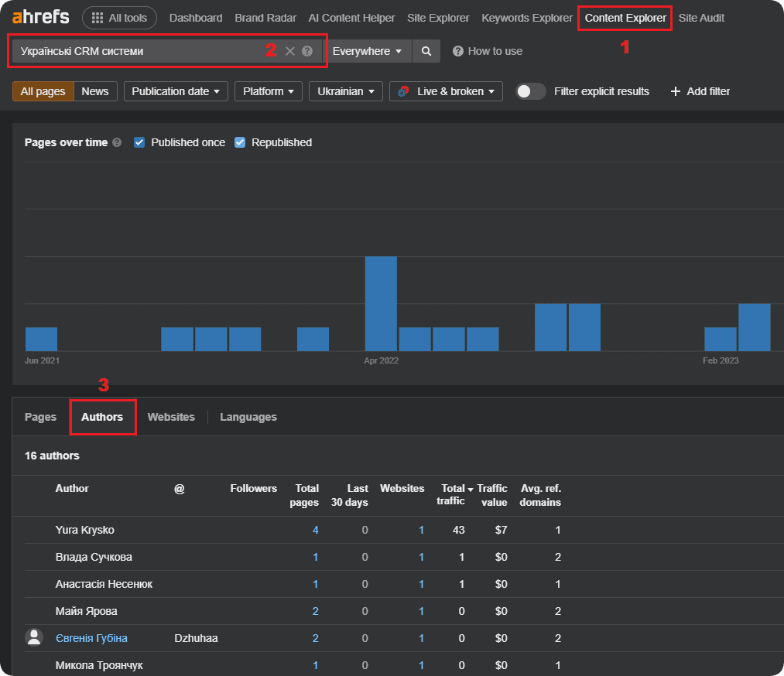Screen dimensions: 784x676
Task: Click the avatar icon beside Євгенія Губіна
Action: (x=34, y=637)
